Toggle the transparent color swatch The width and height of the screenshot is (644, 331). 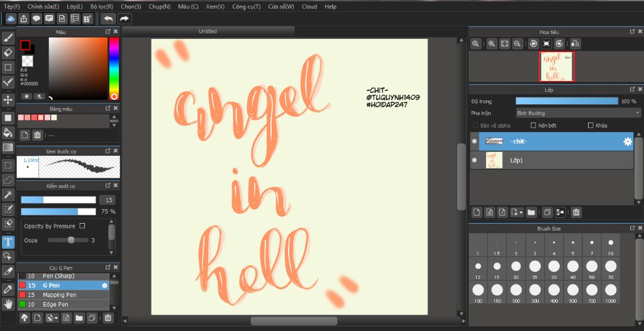(x=28, y=61)
